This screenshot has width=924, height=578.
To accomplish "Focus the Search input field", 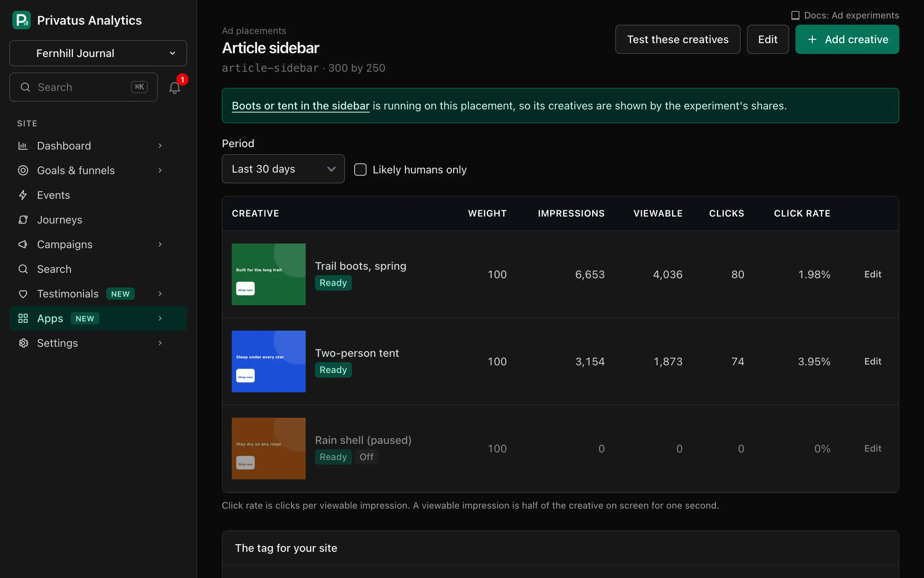I will (84, 87).
